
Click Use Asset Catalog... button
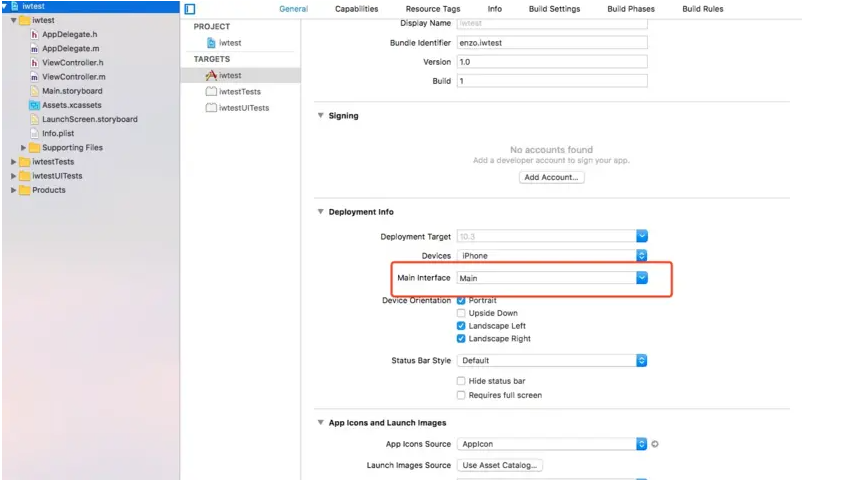pyautogui.click(x=500, y=465)
